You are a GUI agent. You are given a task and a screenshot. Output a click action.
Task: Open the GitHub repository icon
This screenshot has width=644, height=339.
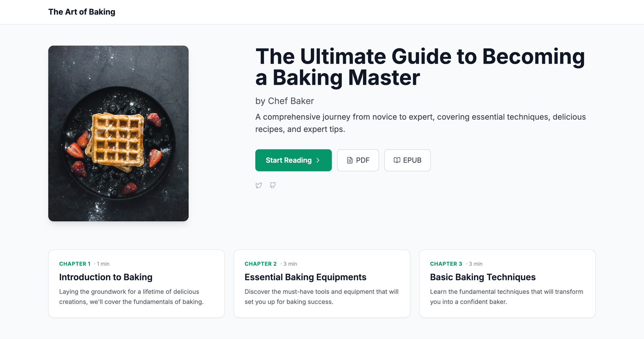click(x=273, y=185)
